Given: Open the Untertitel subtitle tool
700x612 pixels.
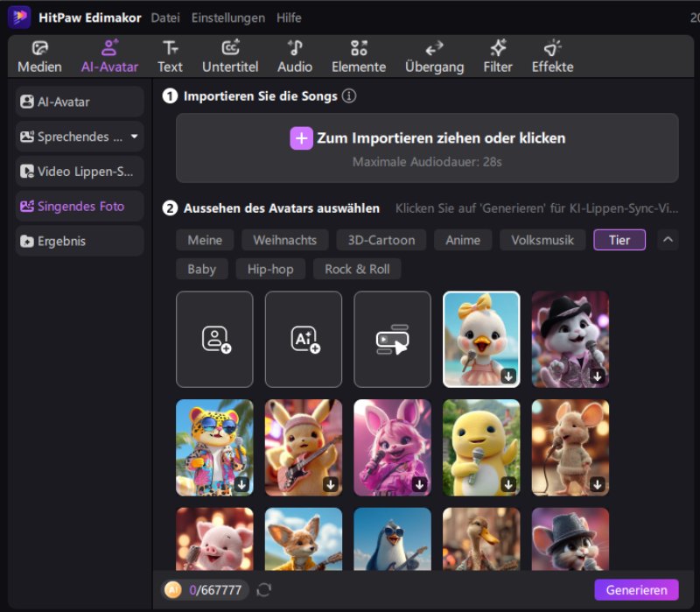Looking at the screenshot, I should (x=230, y=57).
